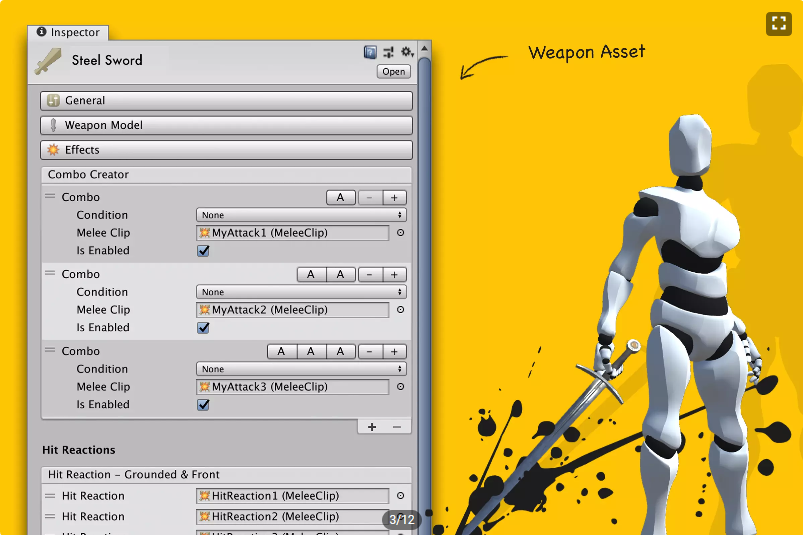This screenshot has height=535, width=803.
Task: Click object picker for MyAttack1 clip
Action: pyautogui.click(x=400, y=233)
